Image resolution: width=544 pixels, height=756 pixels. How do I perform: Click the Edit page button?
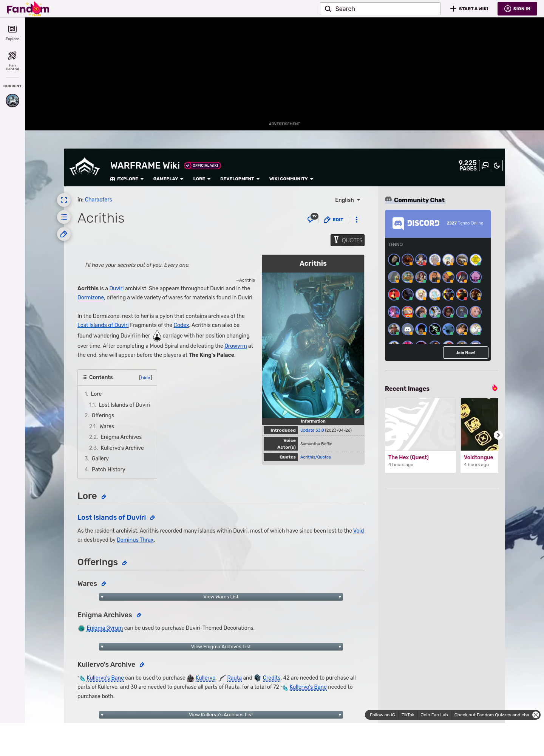pyautogui.click(x=334, y=220)
